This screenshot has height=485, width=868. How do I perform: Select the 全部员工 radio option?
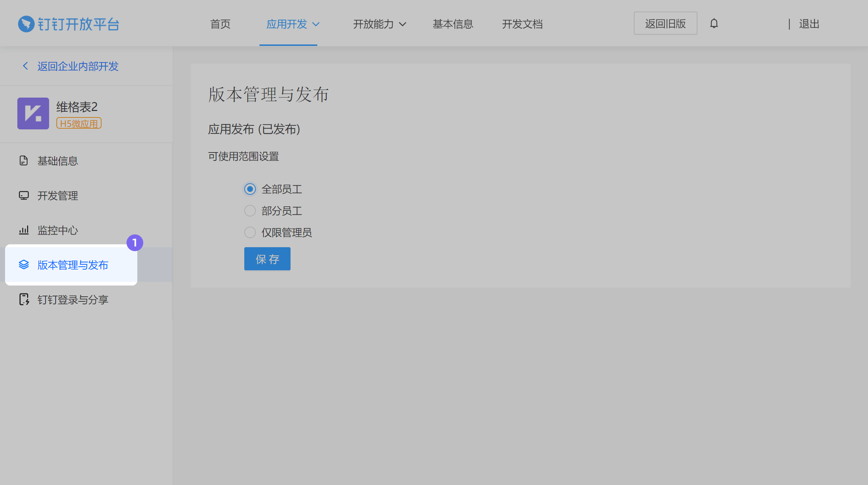tap(250, 189)
